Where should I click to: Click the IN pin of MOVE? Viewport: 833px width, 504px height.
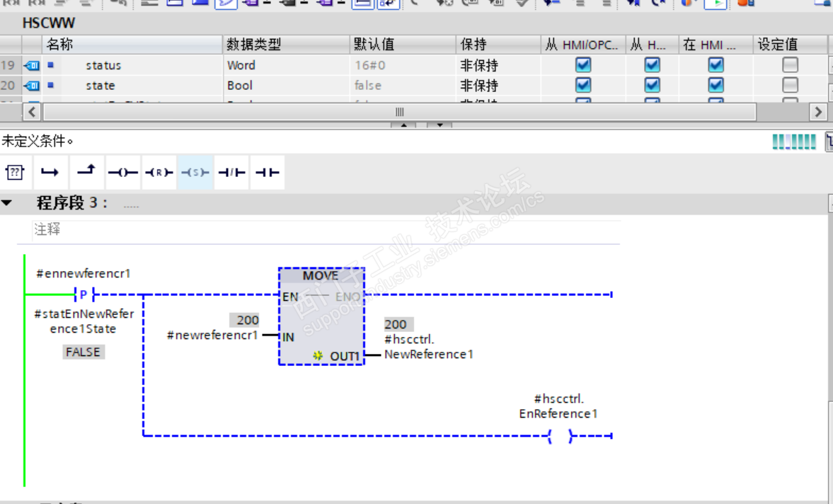[x=288, y=337]
